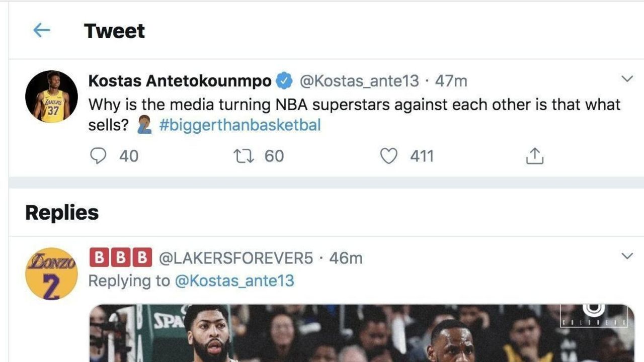The width and height of the screenshot is (644, 362).
Task: Click the 411 likes count
Action: point(422,156)
